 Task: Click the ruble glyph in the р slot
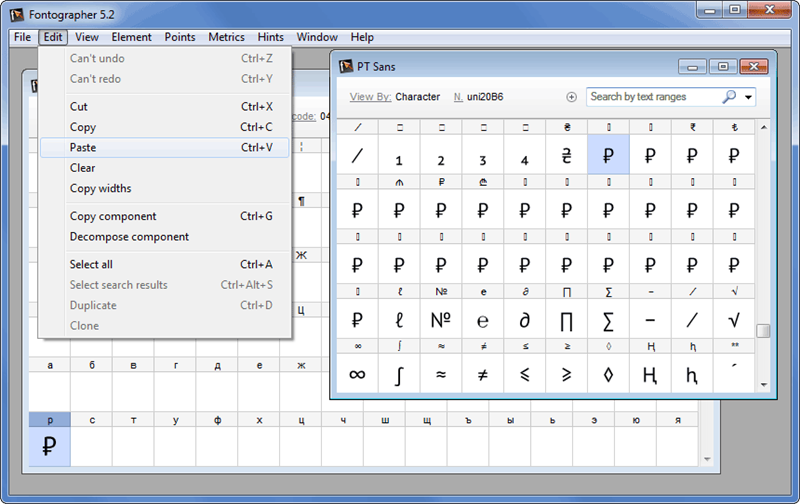[49, 446]
